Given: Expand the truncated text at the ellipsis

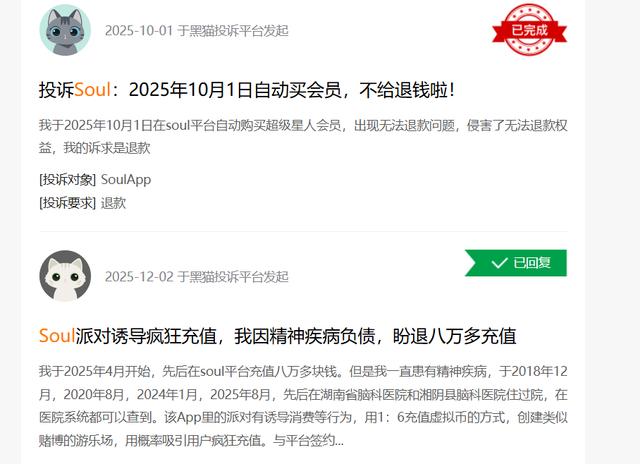Looking at the screenshot, I should click(339, 441).
